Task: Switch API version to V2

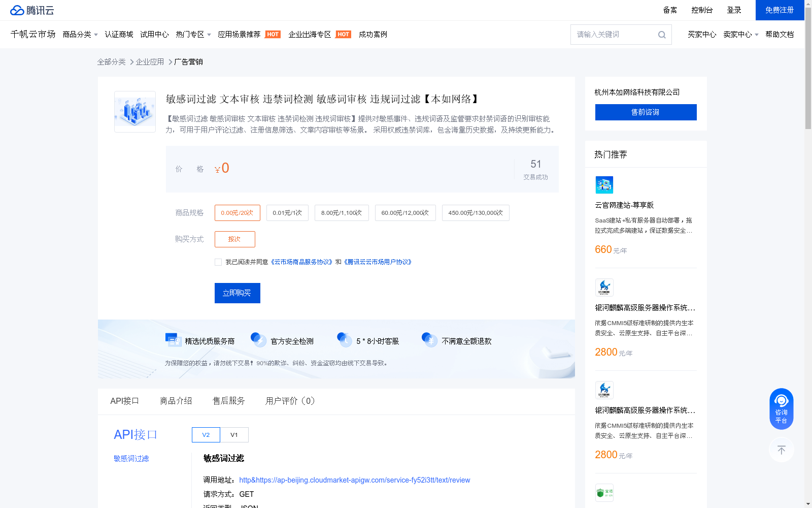Action: pyautogui.click(x=206, y=435)
